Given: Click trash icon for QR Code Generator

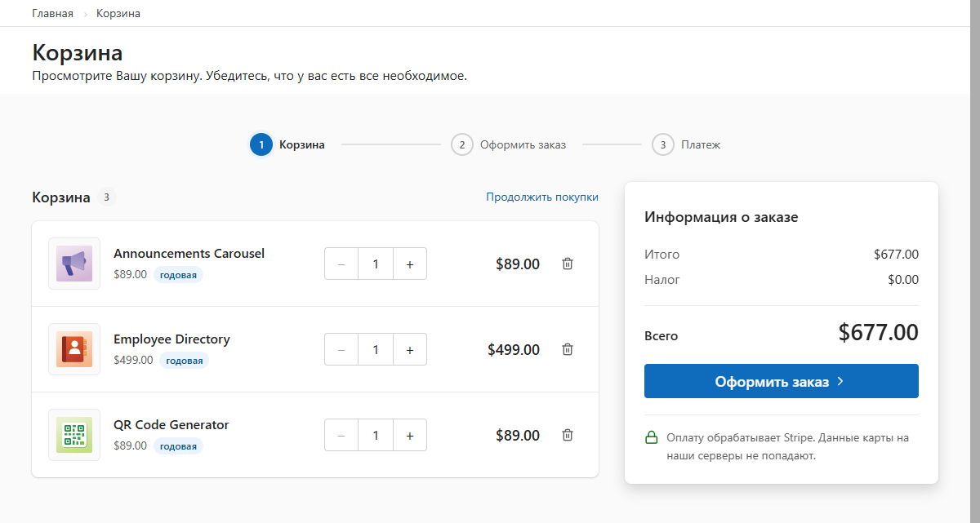Looking at the screenshot, I should point(568,435).
